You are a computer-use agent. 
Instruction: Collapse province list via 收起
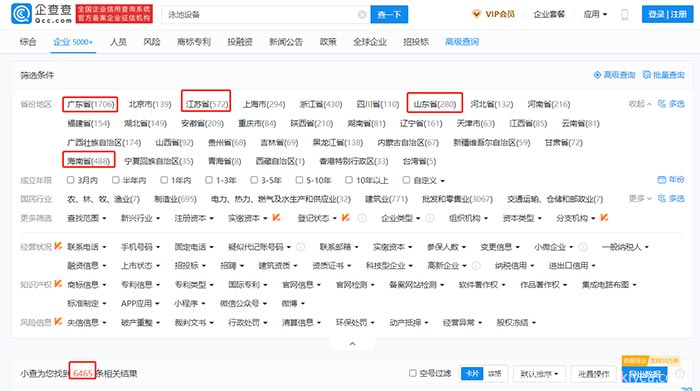tap(640, 104)
